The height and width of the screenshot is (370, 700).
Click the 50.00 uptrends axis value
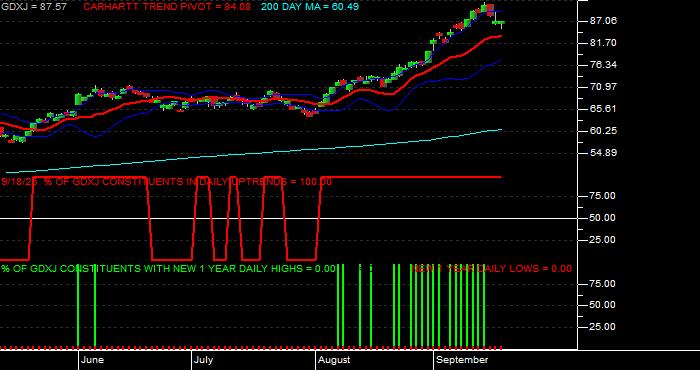[x=603, y=218]
